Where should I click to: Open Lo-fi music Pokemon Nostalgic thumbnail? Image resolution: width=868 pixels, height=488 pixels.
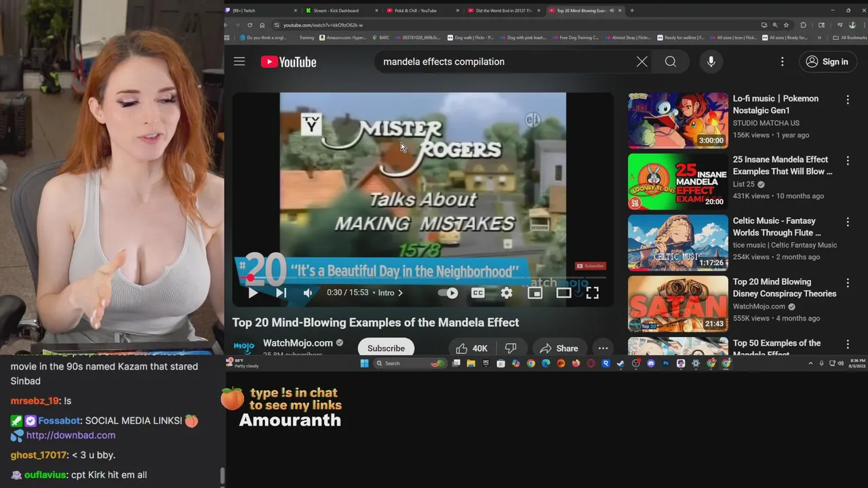click(x=678, y=121)
